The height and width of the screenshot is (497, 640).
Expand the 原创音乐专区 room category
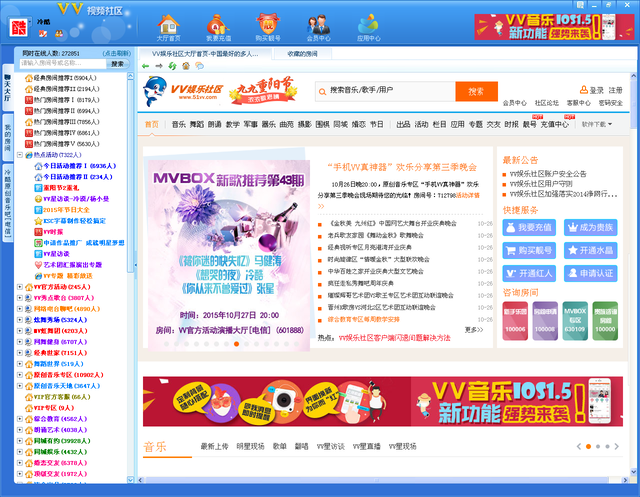(x=22, y=374)
